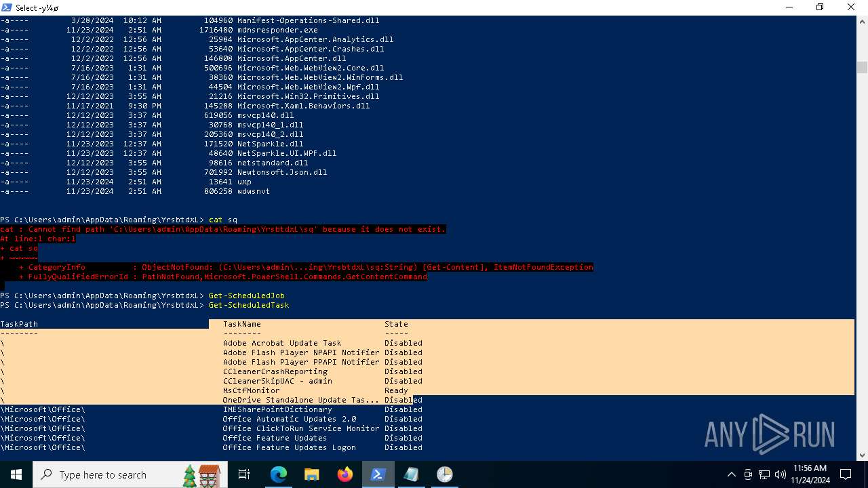Click the msvcp140.dll file name
Image resolution: width=868 pixels, height=488 pixels.
coord(265,115)
